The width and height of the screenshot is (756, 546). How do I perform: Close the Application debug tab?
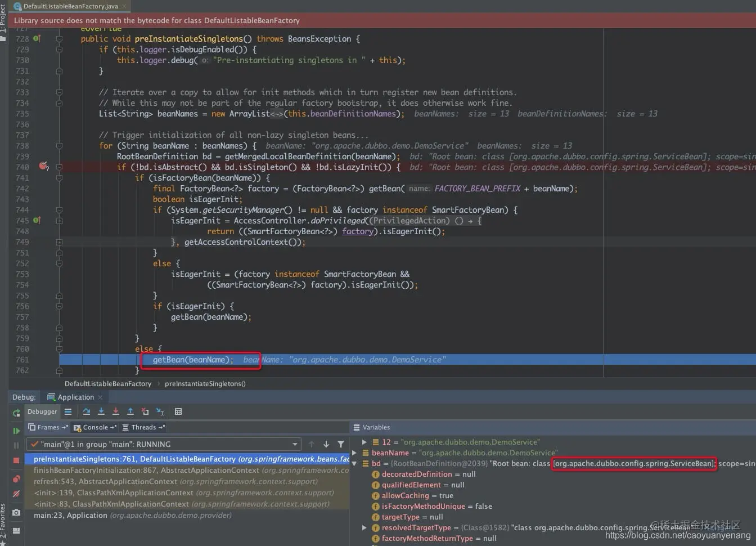pos(100,397)
